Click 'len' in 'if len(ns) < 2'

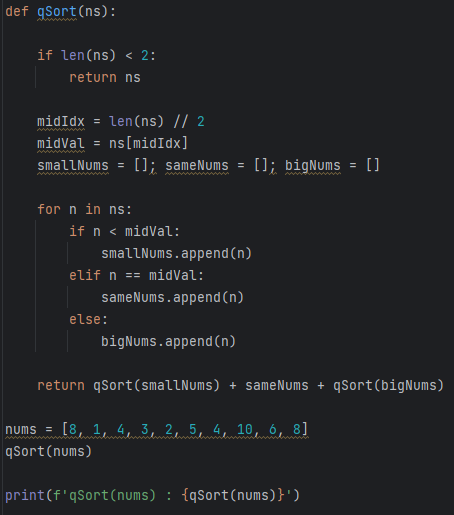73,56
